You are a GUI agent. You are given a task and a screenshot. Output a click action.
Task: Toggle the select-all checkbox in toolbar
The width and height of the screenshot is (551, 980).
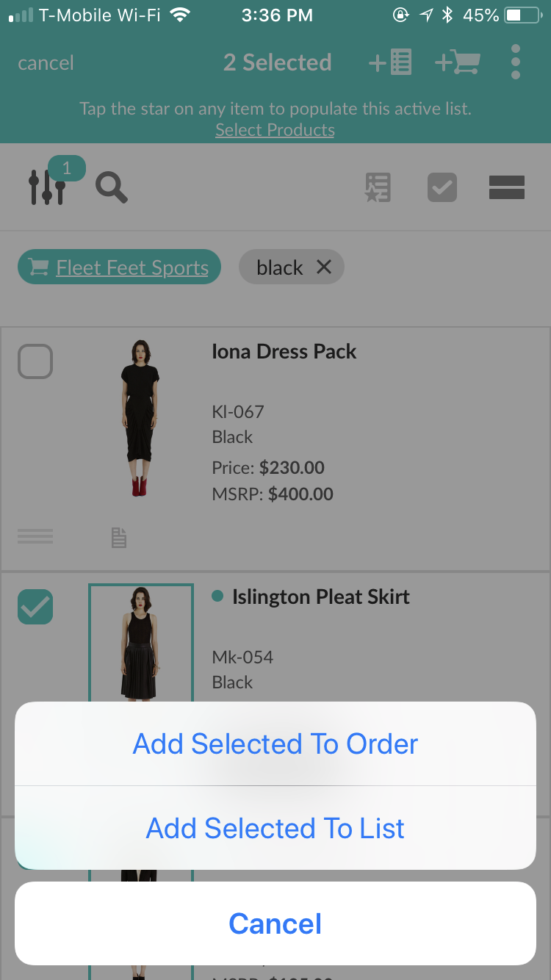(442, 187)
